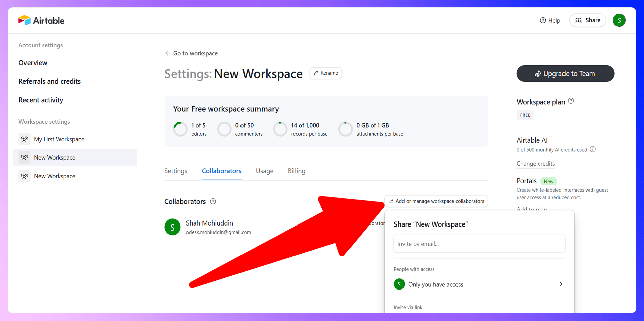Switch to the Settings tab
The height and width of the screenshot is (321, 644).
click(176, 171)
